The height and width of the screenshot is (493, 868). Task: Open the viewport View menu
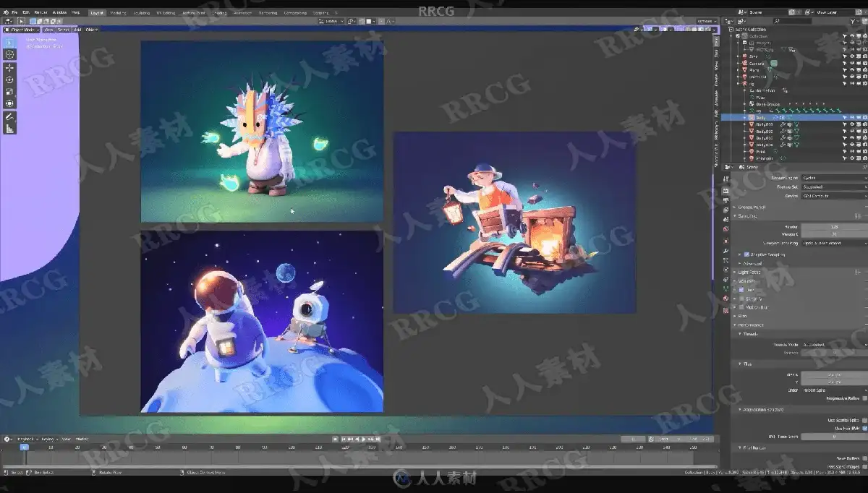[x=48, y=30]
